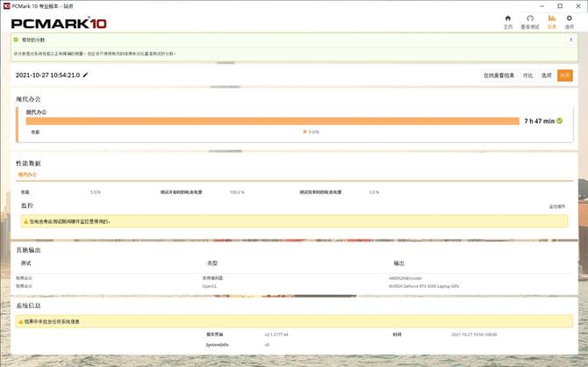588x367 pixels.
Task: Select the 现代办公 tab under 性能数据
Action: coord(28,175)
